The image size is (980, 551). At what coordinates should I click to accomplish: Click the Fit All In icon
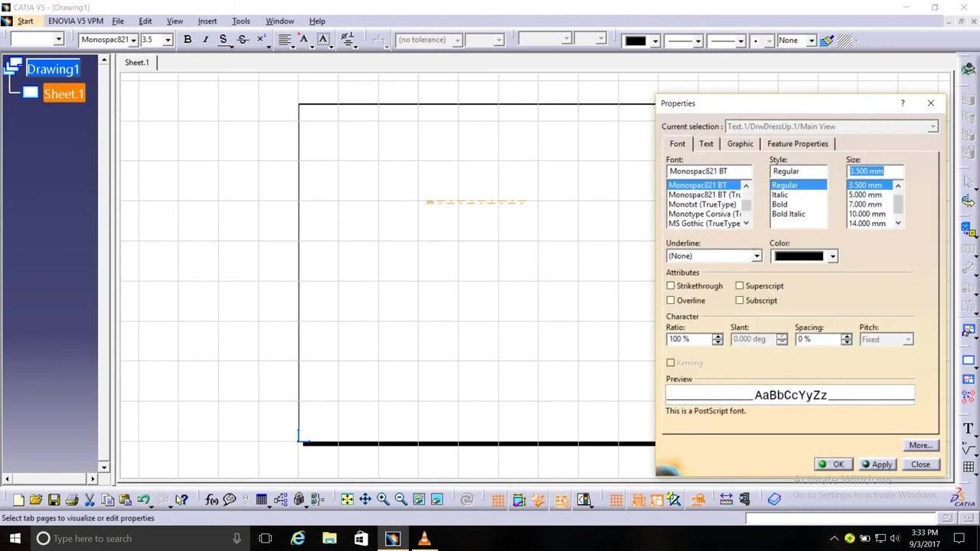click(348, 500)
